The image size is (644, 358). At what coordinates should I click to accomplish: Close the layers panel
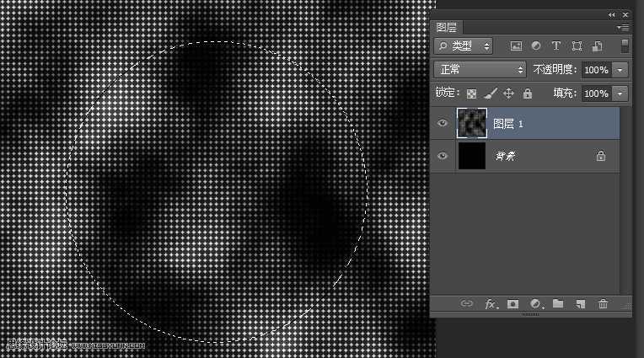tap(625, 15)
